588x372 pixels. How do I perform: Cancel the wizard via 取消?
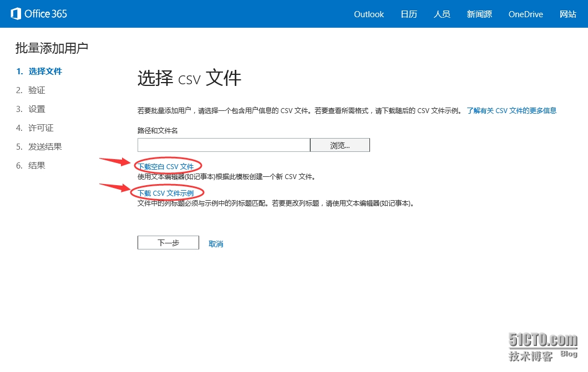tap(216, 244)
